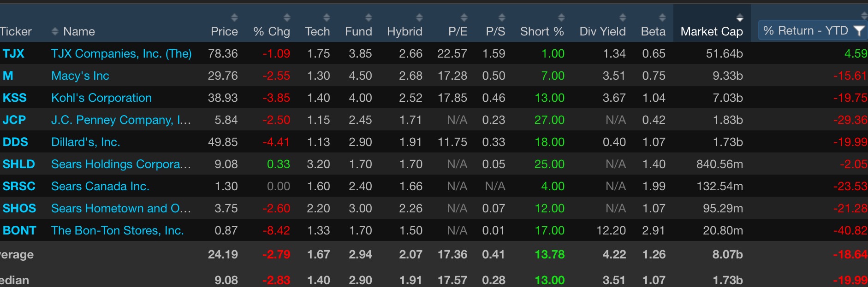The image size is (868, 287).
Task: Click the sort arrows above Hybrid
Action: (x=419, y=18)
